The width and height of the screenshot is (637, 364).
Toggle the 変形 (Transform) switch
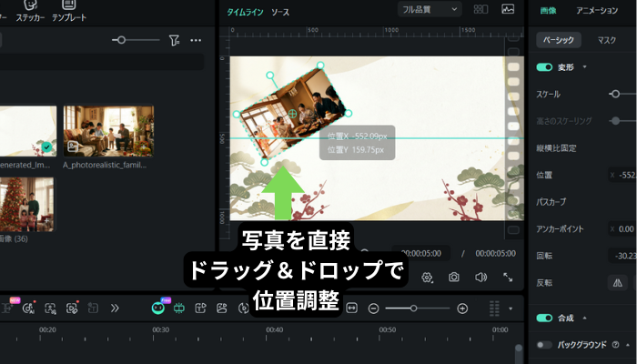544,67
